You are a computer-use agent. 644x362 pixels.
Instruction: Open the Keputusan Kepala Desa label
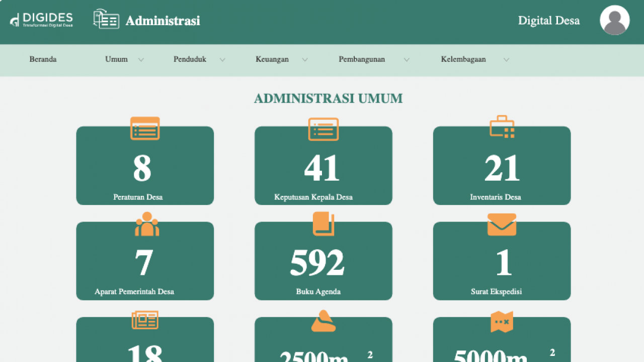click(x=313, y=197)
